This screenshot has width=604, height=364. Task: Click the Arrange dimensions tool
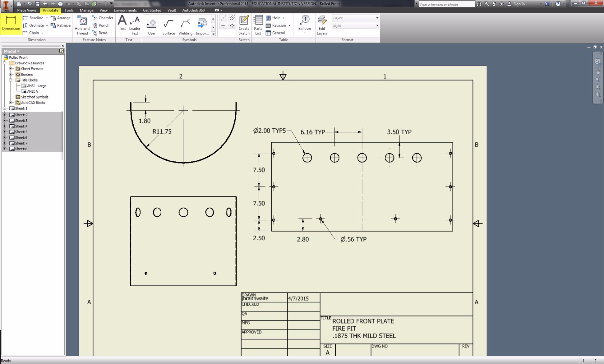[x=60, y=18]
